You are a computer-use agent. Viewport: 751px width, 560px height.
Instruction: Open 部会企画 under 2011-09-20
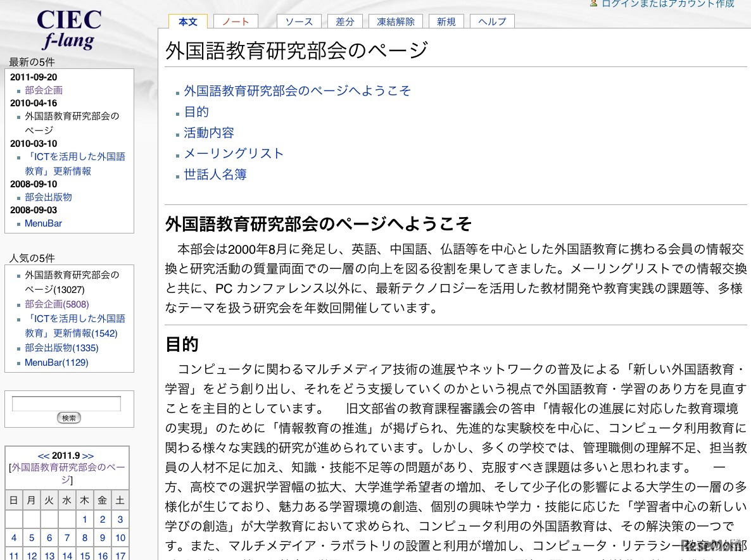43,90
